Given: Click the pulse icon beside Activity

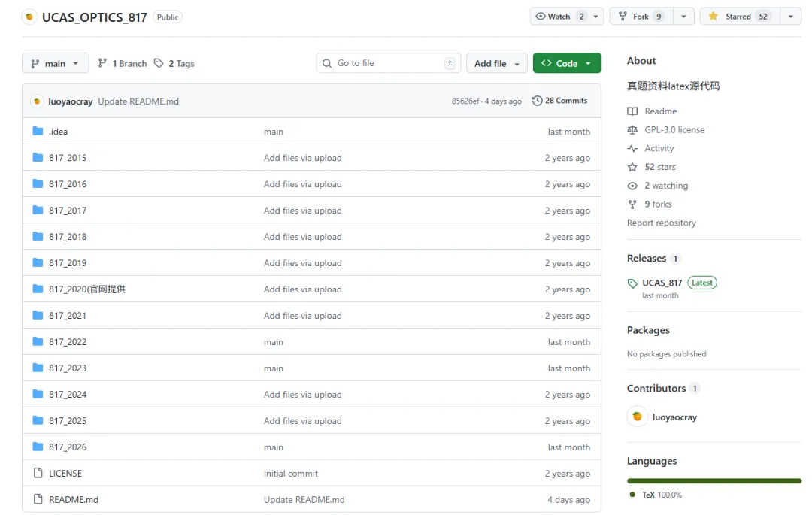Looking at the screenshot, I should [632, 149].
